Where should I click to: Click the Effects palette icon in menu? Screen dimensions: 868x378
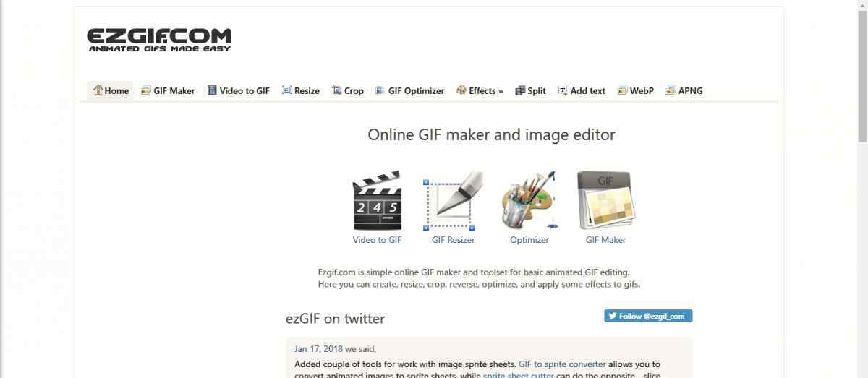(461, 90)
